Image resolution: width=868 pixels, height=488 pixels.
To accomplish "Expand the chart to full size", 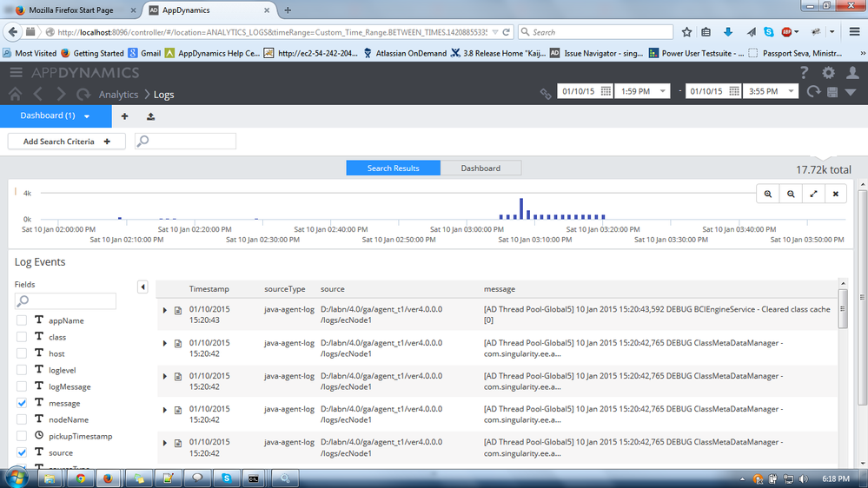I will (x=813, y=194).
